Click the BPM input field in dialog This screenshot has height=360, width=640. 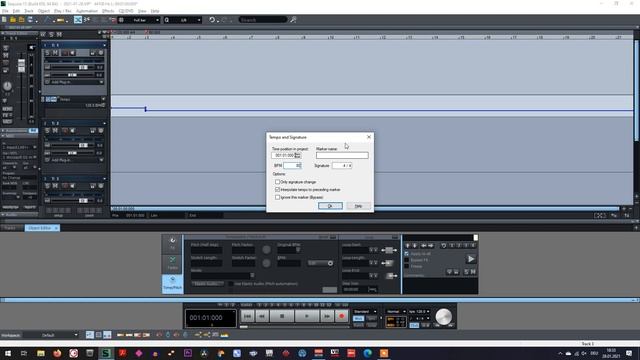pyautogui.click(x=292, y=165)
